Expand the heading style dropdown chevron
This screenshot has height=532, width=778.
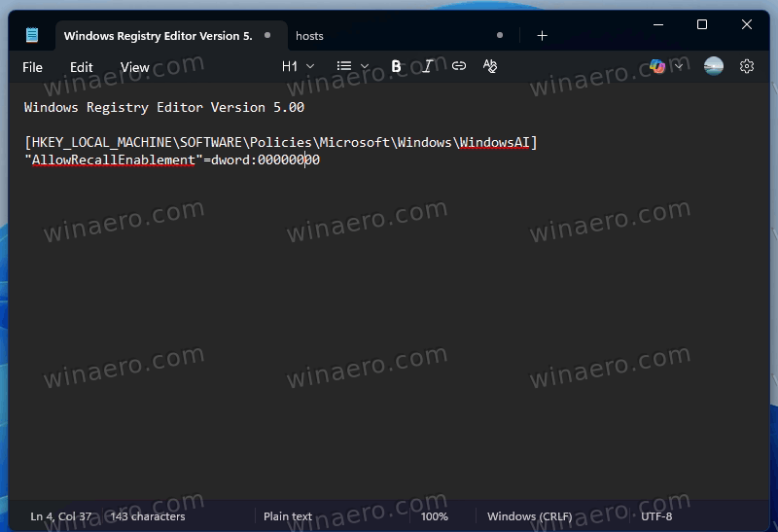coord(310,66)
